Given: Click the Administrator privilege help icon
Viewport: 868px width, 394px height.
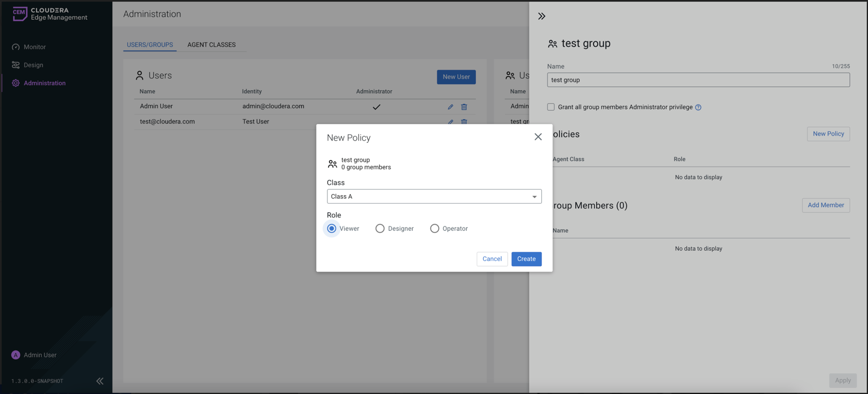Looking at the screenshot, I should pyautogui.click(x=698, y=107).
